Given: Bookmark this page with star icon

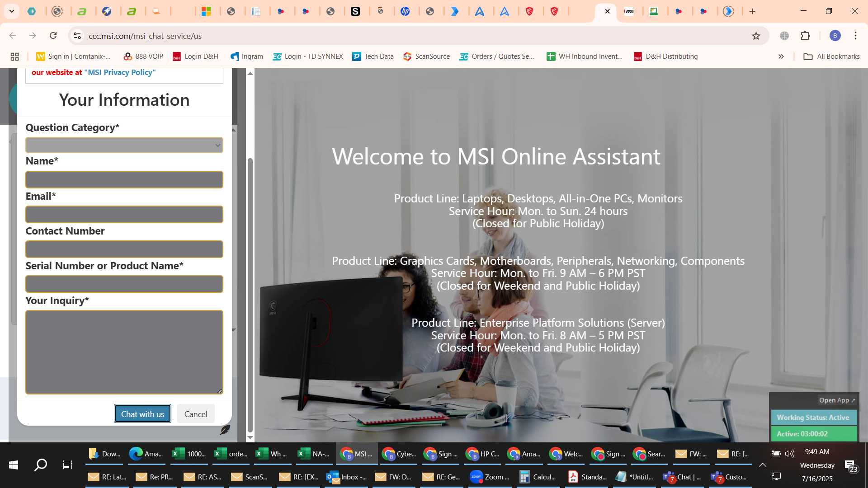Looking at the screenshot, I should tap(756, 36).
